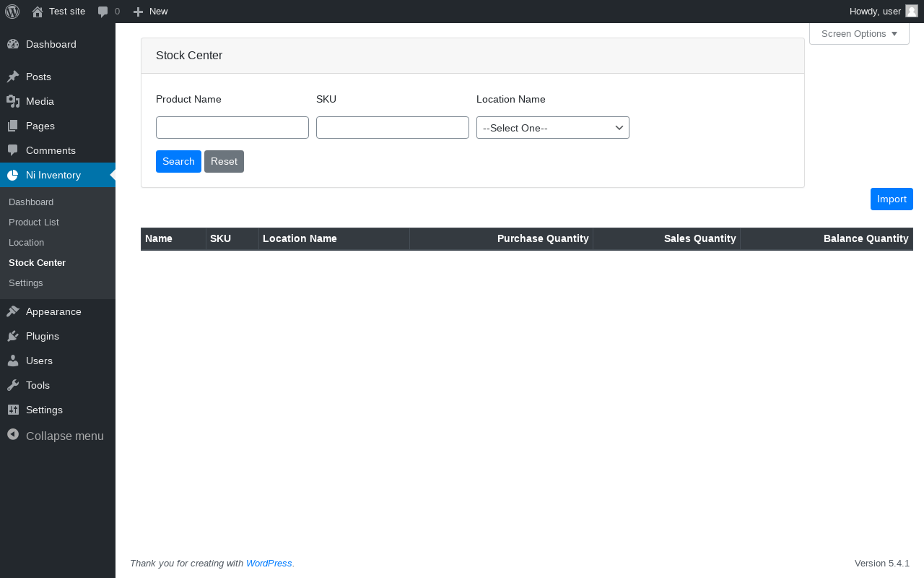Click the Location Name column header
The width and height of the screenshot is (924, 578).
334,238
